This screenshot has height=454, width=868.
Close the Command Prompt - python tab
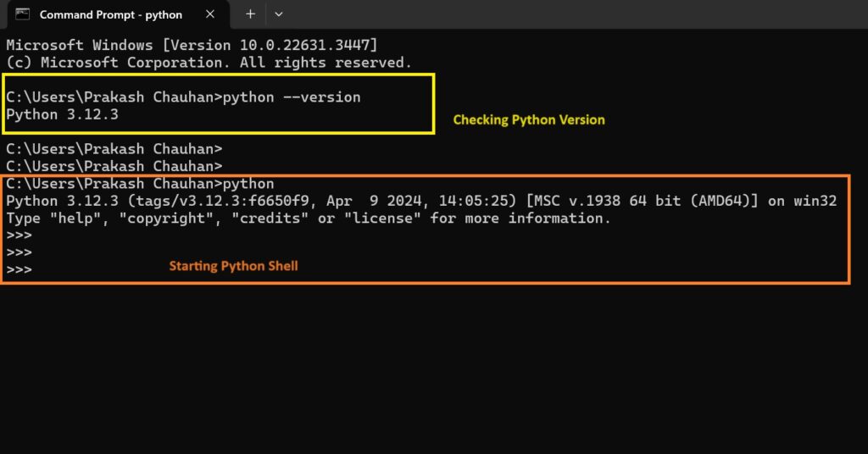tap(210, 14)
